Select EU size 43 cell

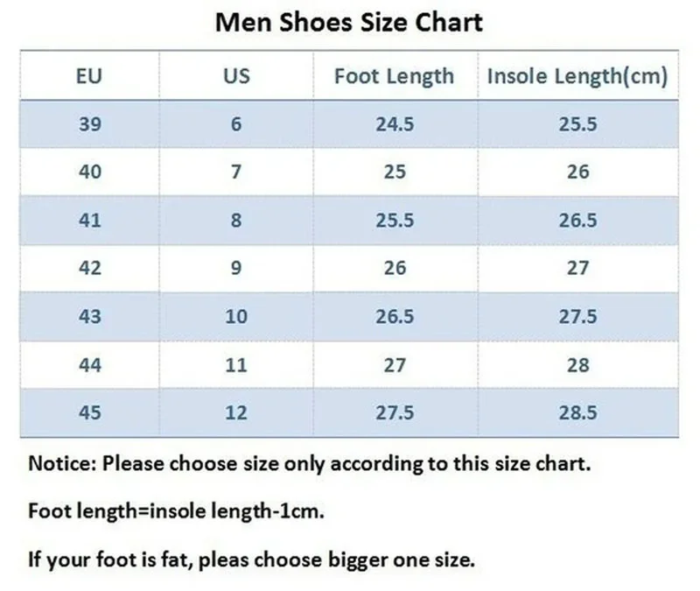[x=90, y=316]
